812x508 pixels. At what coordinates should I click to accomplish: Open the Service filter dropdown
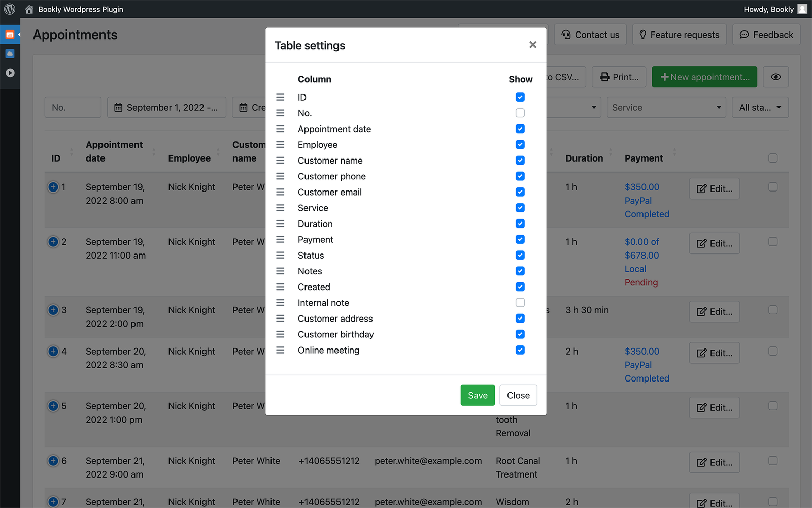[666, 107]
